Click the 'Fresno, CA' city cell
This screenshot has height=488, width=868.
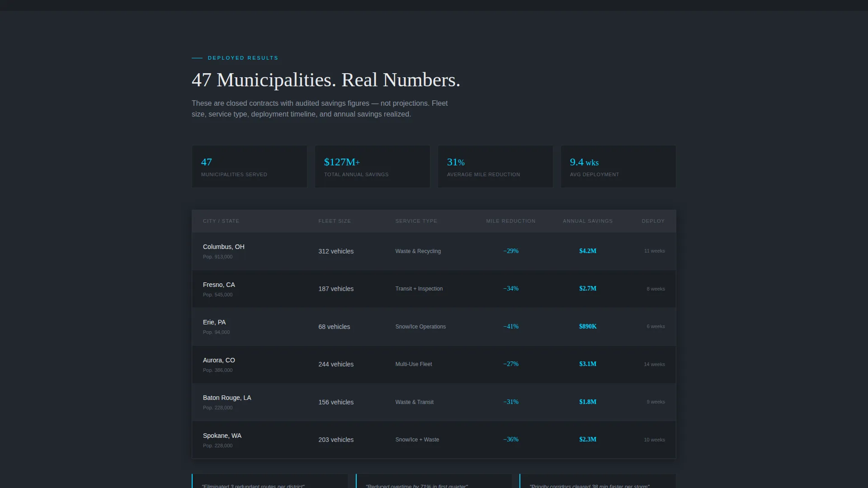click(219, 285)
